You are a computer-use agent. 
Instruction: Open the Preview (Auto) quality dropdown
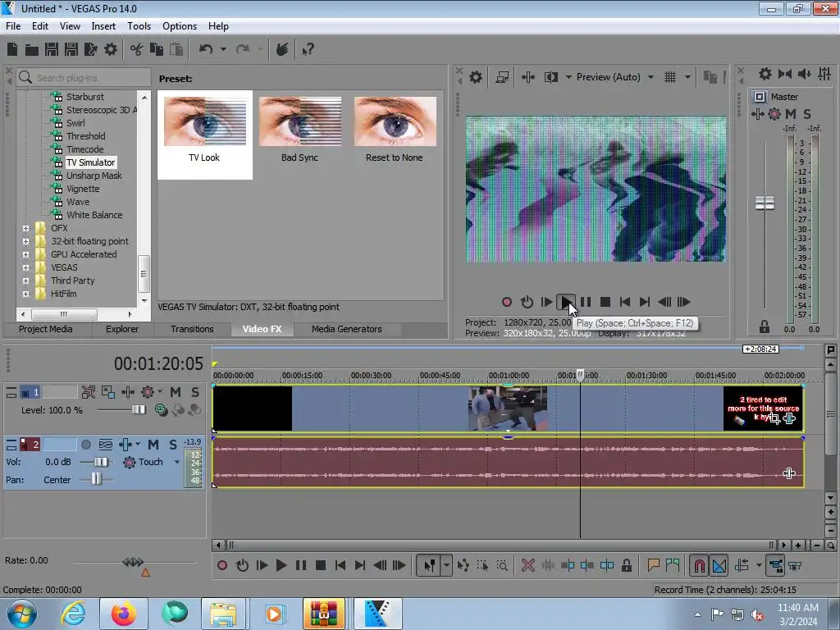(x=651, y=77)
